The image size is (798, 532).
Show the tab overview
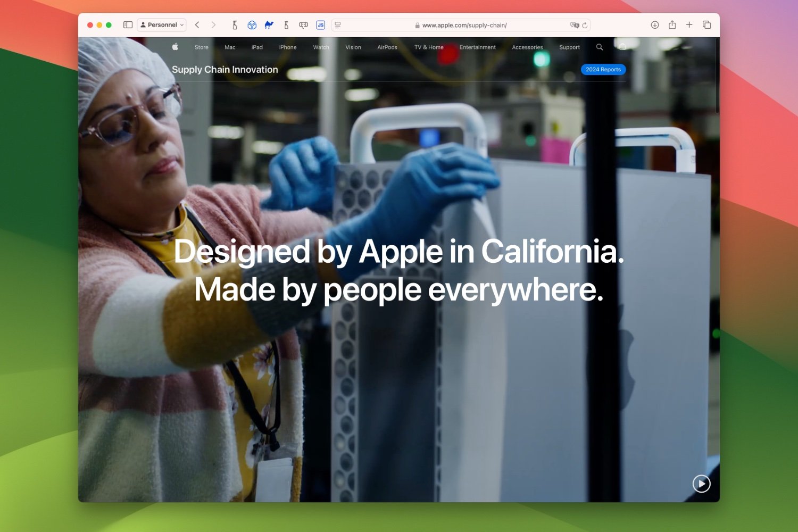click(x=706, y=25)
